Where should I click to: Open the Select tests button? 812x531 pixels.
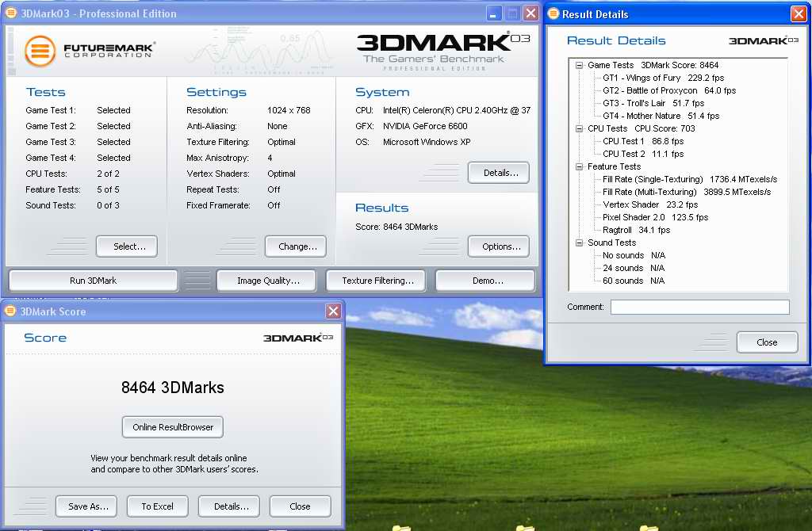(x=127, y=246)
